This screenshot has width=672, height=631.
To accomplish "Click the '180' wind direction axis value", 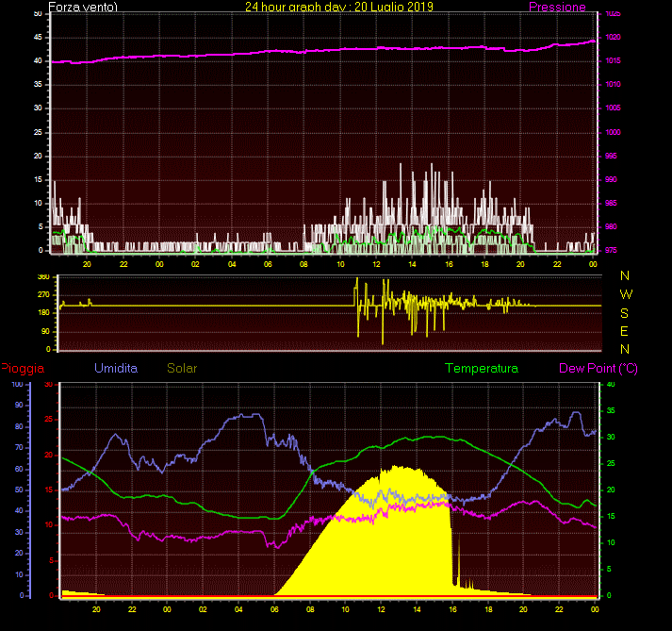I will coord(43,313).
